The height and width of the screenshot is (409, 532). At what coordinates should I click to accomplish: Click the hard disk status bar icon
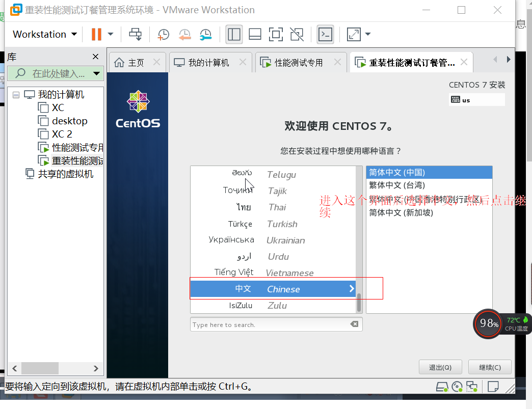click(x=442, y=387)
